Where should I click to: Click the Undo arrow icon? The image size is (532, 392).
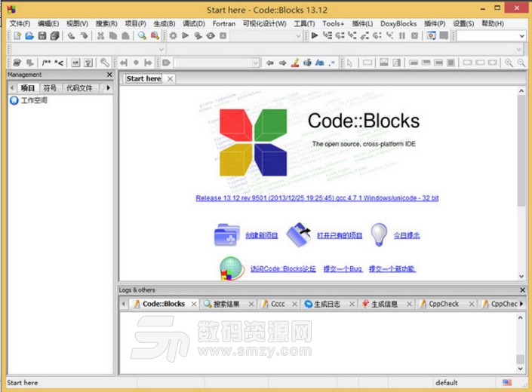[71, 35]
